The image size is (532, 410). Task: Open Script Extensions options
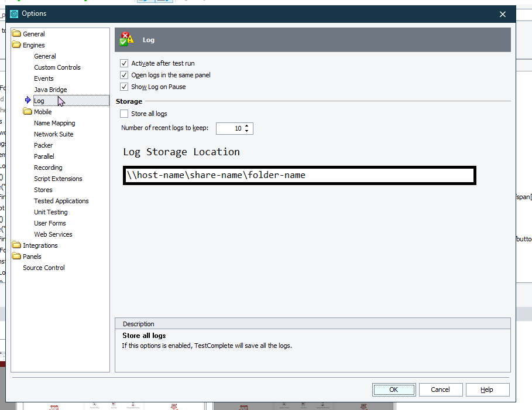coord(58,179)
